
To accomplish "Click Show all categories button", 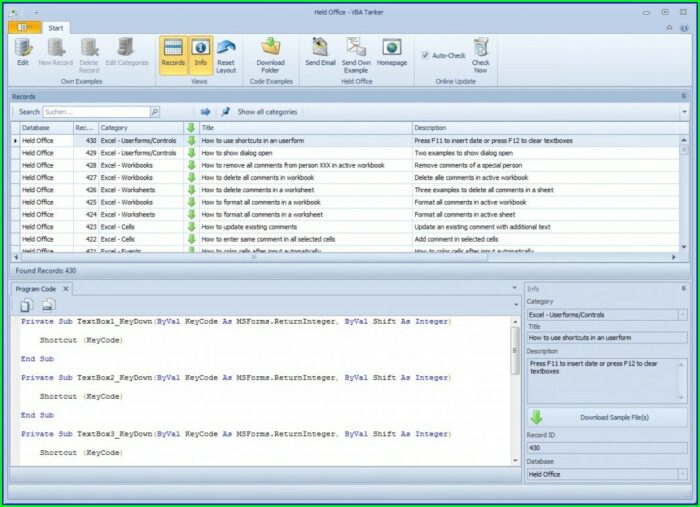I will pos(267,112).
